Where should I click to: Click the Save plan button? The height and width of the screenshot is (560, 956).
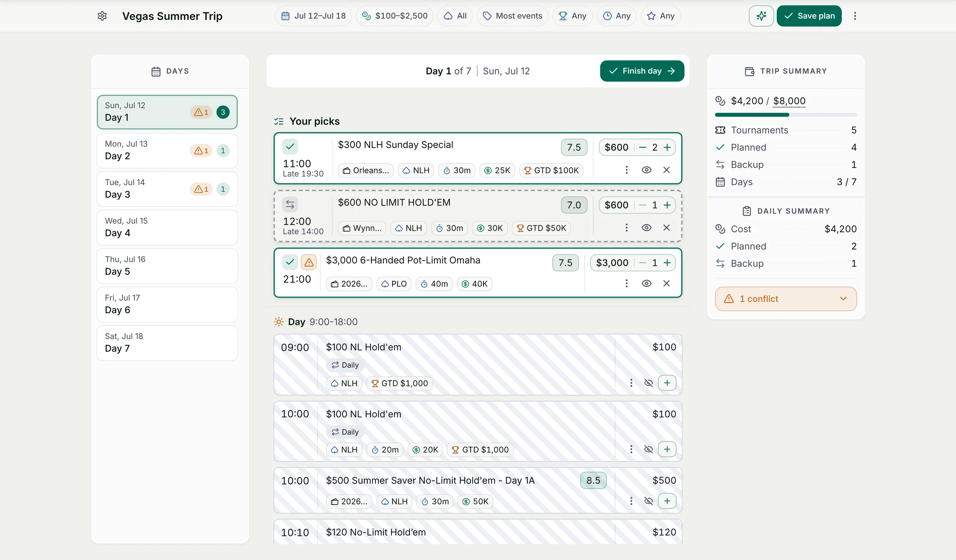(x=809, y=16)
